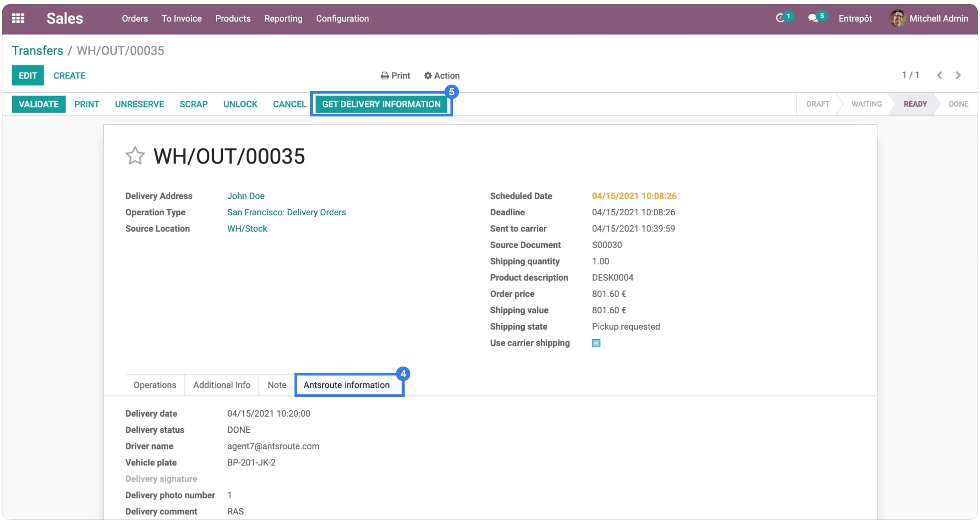
Task: Click Product description value DESK0004
Action: coord(613,278)
